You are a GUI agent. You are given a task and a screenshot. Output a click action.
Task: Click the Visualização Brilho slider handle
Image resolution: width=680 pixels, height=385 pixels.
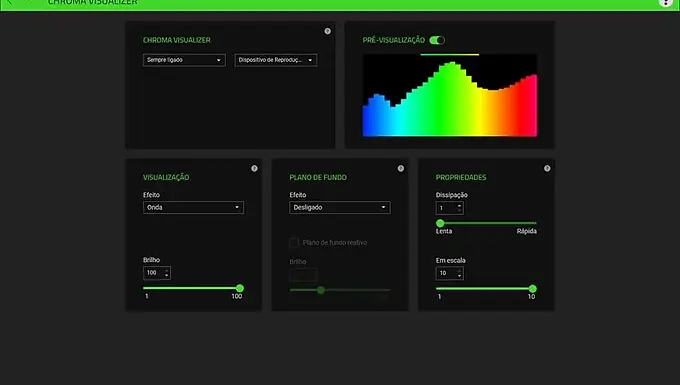[x=239, y=288]
